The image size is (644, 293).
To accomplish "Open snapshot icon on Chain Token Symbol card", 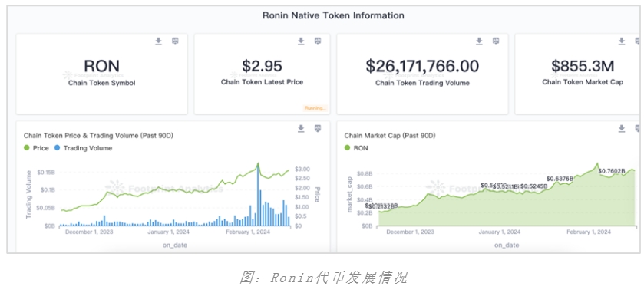I will (x=175, y=41).
